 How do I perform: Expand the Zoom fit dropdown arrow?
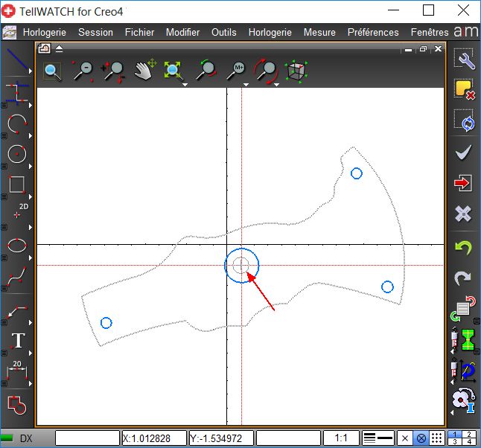coord(185,84)
